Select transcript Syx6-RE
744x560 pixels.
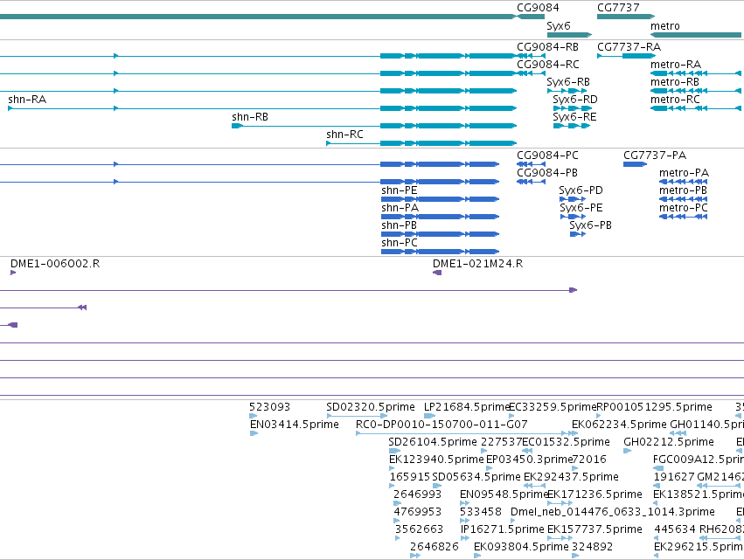click(x=571, y=126)
